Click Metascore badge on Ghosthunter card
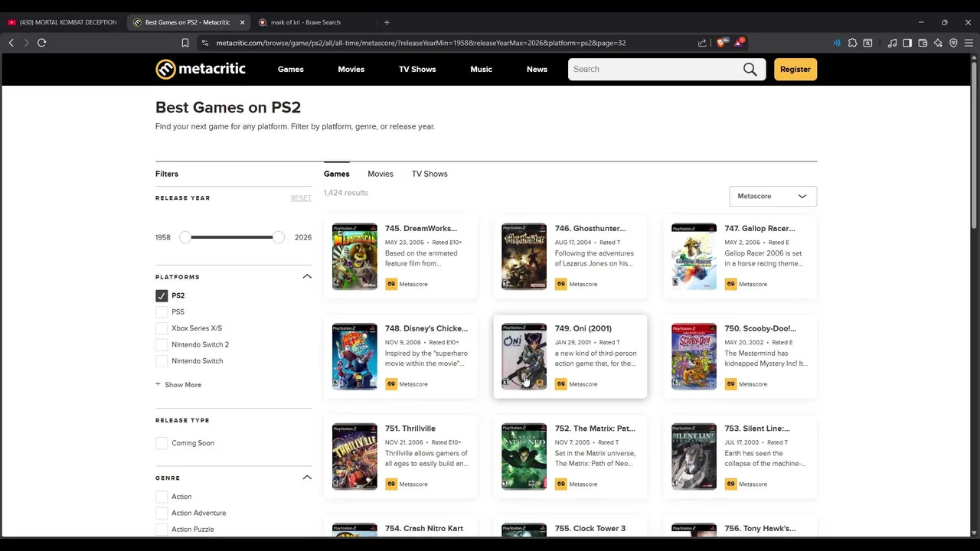The height and width of the screenshot is (551, 980). point(561,284)
